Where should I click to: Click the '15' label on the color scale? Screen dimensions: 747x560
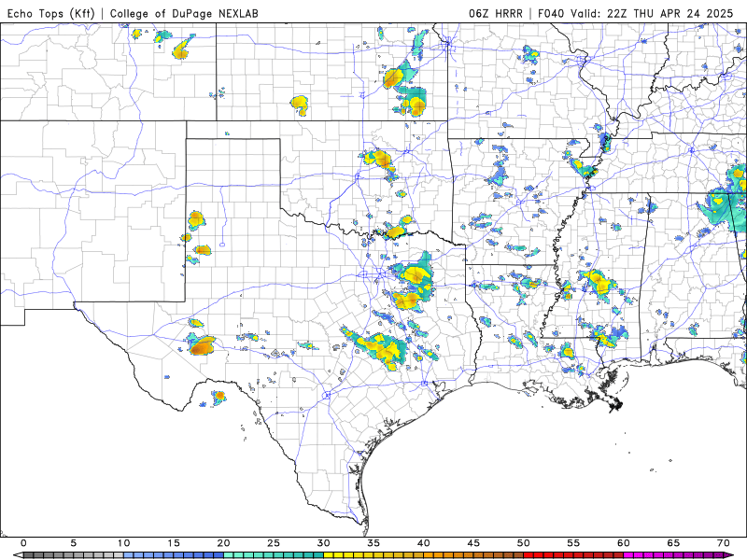coord(174,542)
